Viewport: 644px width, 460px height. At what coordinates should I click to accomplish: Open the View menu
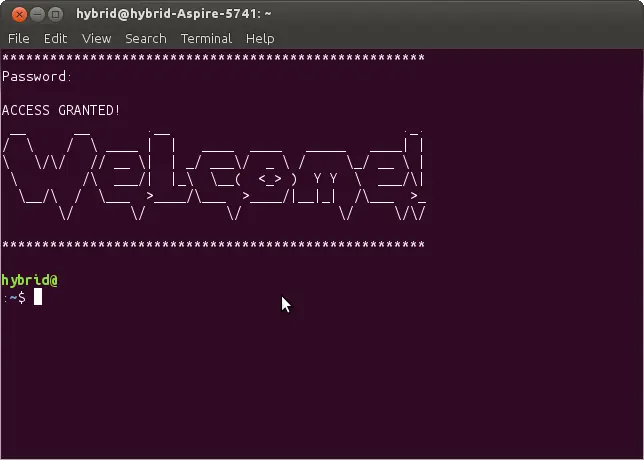(97, 39)
